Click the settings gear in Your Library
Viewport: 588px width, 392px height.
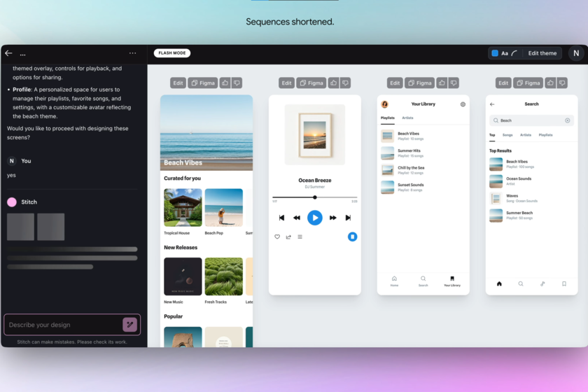[463, 104]
